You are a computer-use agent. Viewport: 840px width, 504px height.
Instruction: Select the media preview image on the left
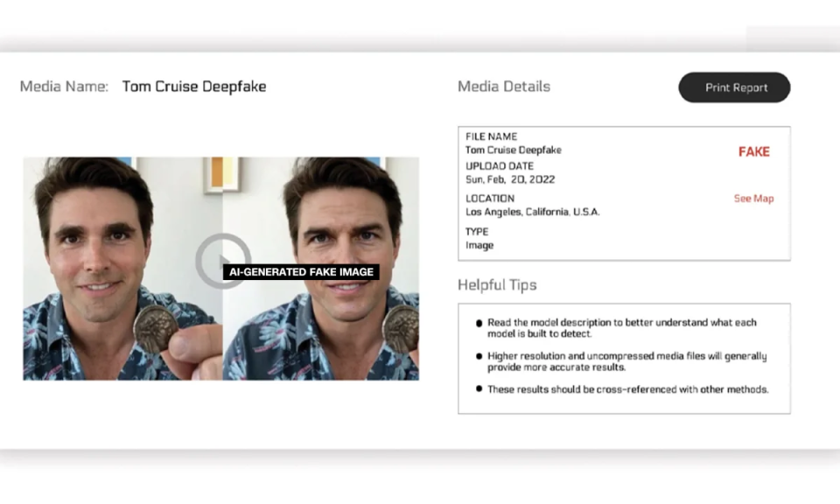220,269
